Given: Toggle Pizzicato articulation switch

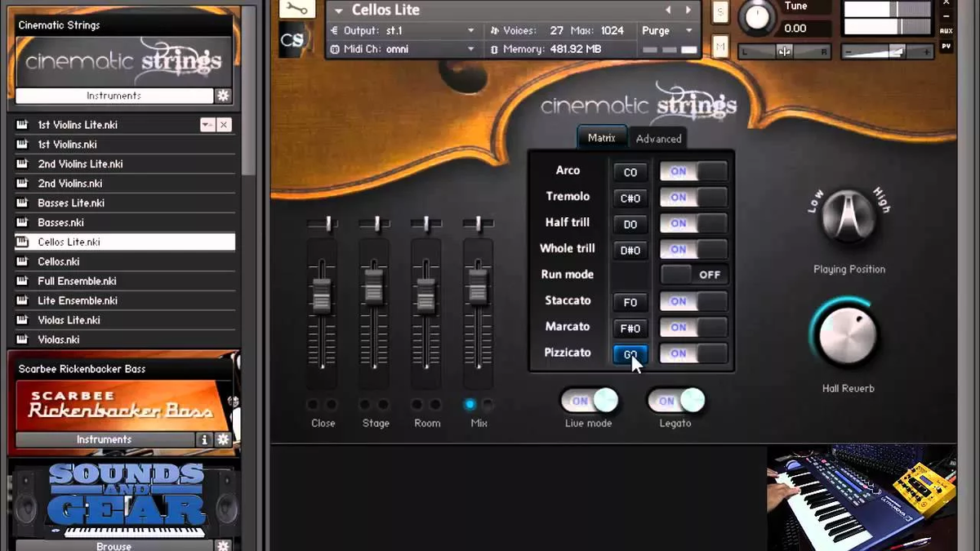Looking at the screenshot, I should coord(693,353).
